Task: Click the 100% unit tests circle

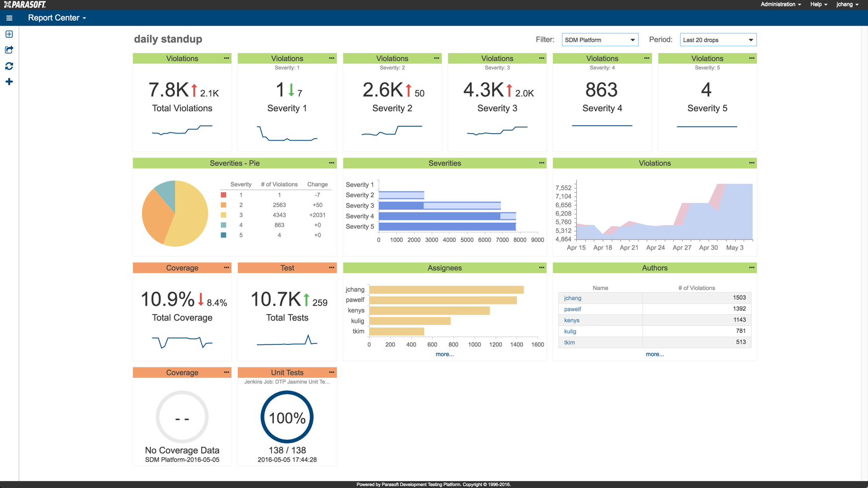Action: (287, 417)
